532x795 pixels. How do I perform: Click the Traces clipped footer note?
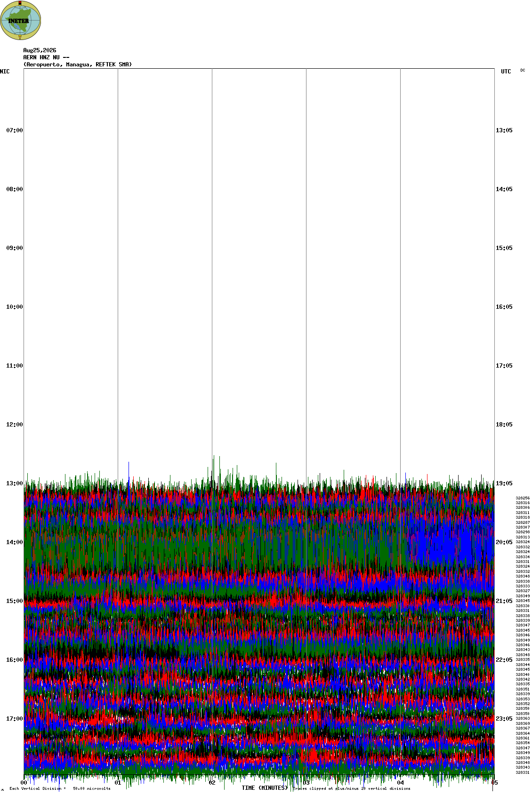[x=352, y=788]
